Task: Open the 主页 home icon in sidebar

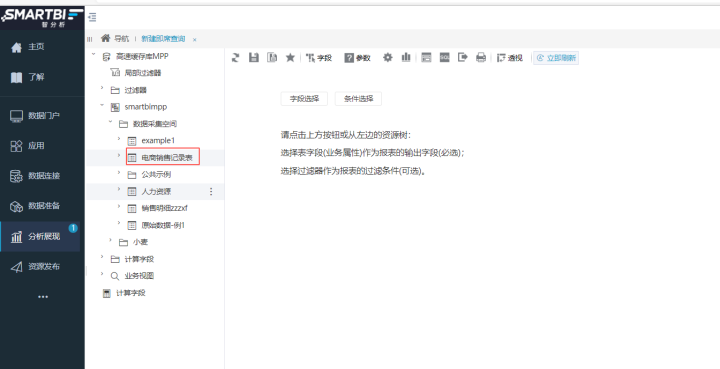Action: tap(17, 47)
